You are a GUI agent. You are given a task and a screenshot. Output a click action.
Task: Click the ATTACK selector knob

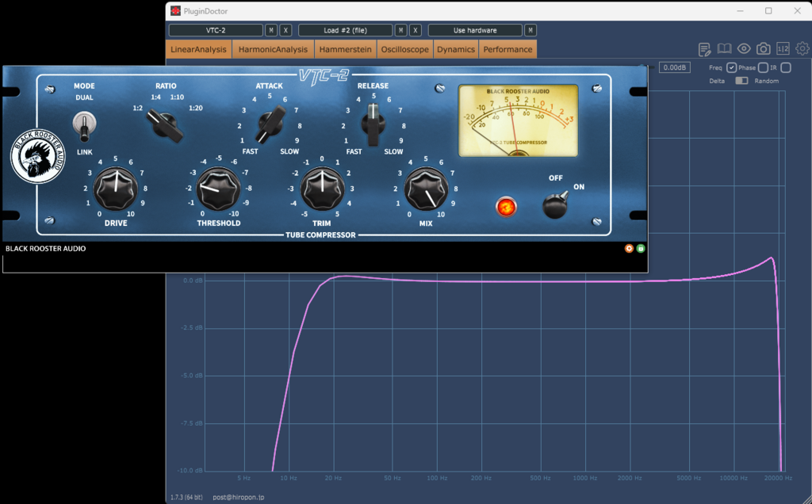tap(270, 124)
